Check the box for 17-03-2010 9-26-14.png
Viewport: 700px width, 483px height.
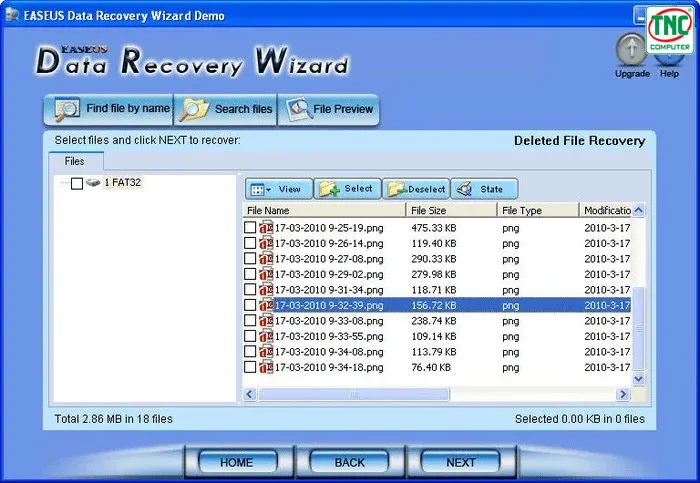(250, 243)
